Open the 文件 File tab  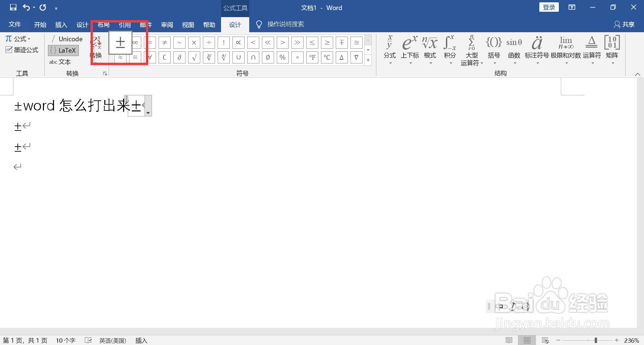(15, 24)
